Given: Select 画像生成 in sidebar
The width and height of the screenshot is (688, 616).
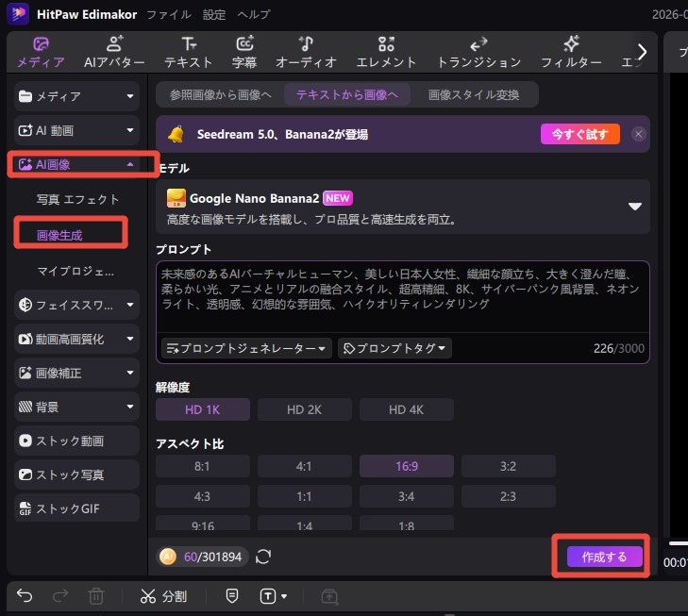Looking at the screenshot, I should coord(59,236).
